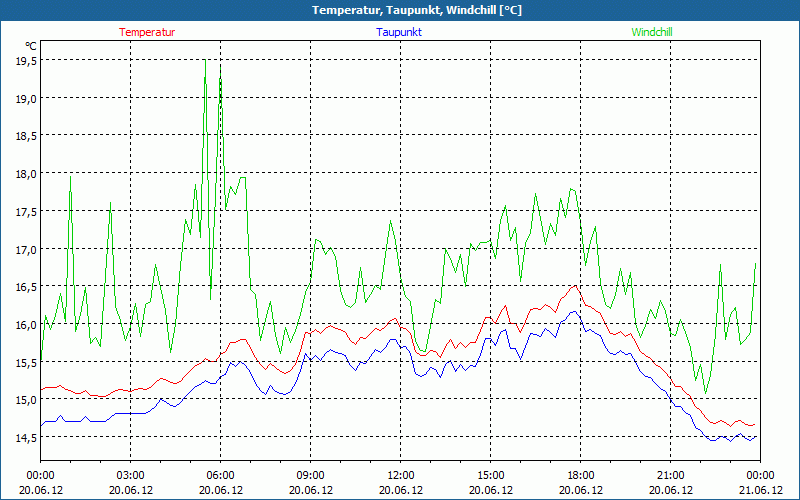Click the '14,5' y-axis value
The width and height of the screenshot is (800, 500).
tap(26, 438)
